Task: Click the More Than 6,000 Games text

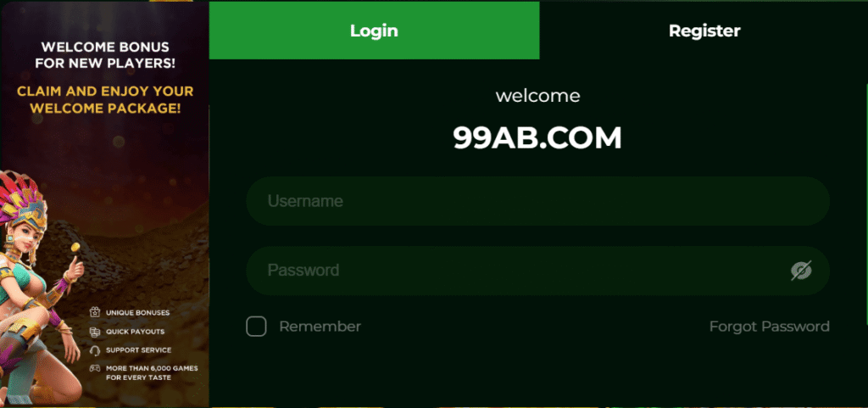Action: coord(152,372)
